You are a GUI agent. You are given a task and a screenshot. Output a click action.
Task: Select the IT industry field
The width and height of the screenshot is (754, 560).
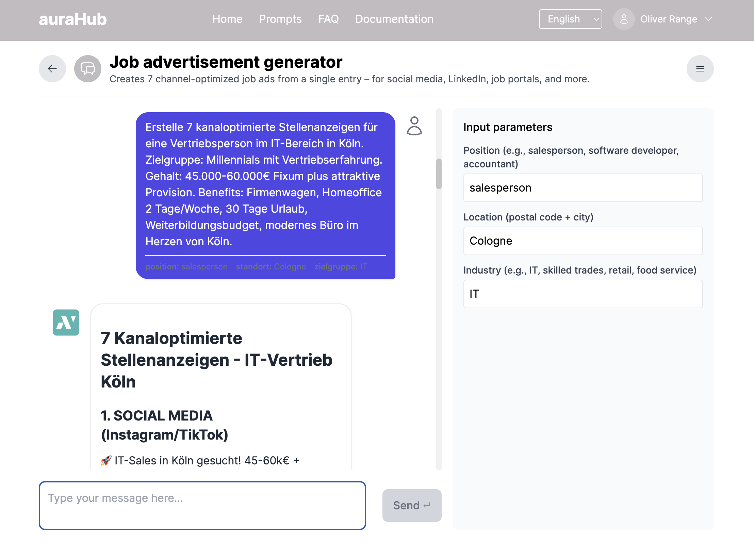(x=583, y=294)
